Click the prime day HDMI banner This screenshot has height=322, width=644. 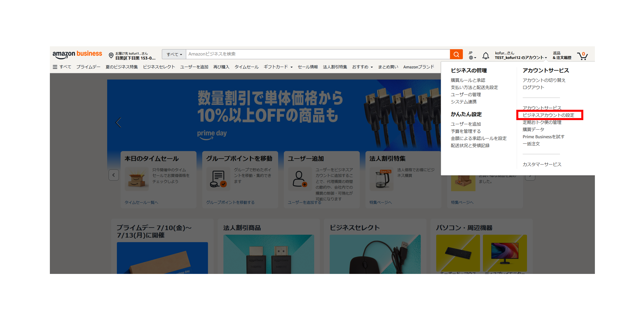(274, 115)
